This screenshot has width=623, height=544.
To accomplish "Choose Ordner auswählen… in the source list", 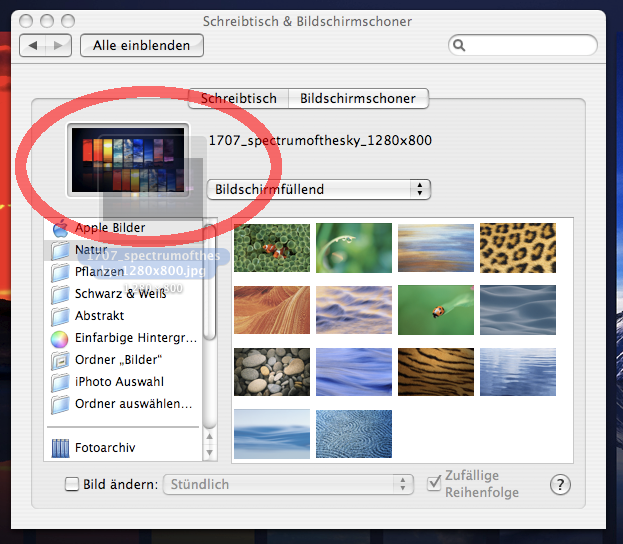I will (133, 404).
